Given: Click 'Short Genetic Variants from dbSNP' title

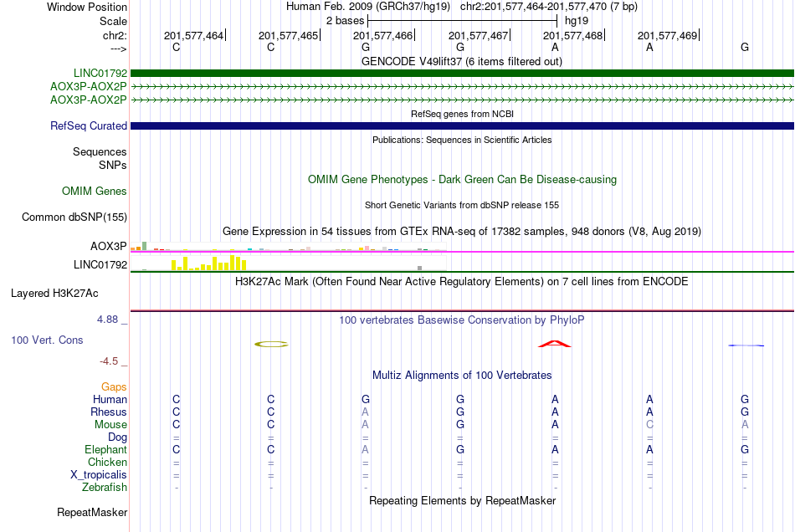Looking at the screenshot, I should (x=462, y=205).
